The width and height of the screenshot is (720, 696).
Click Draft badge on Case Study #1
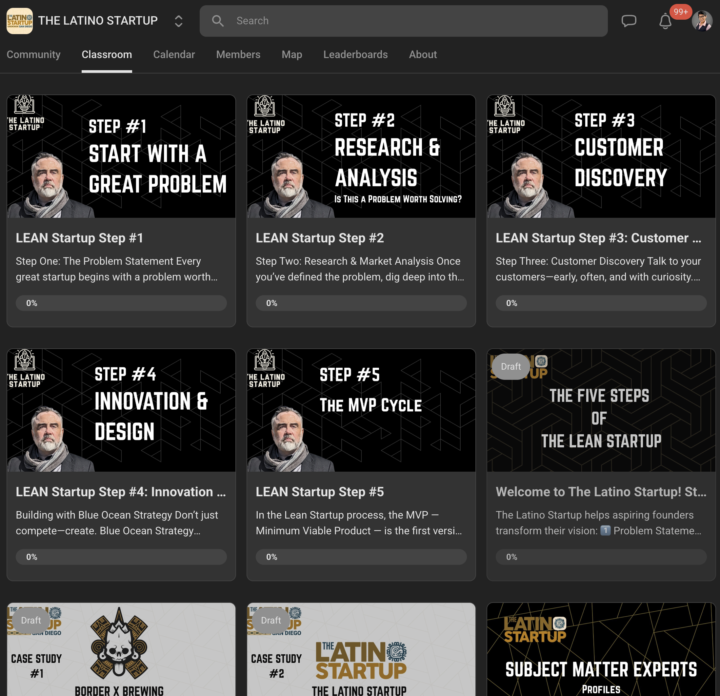point(31,620)
